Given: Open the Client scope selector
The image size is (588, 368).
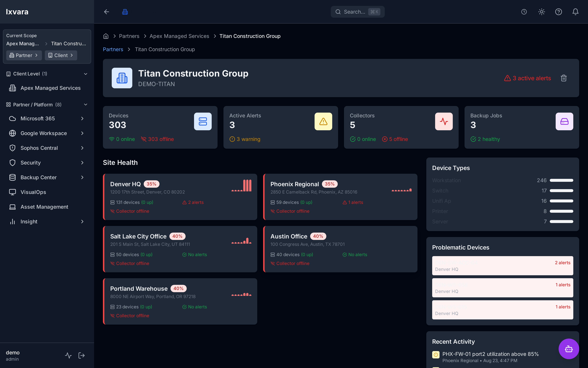Looking at the screenshot, I should (61, 55).
